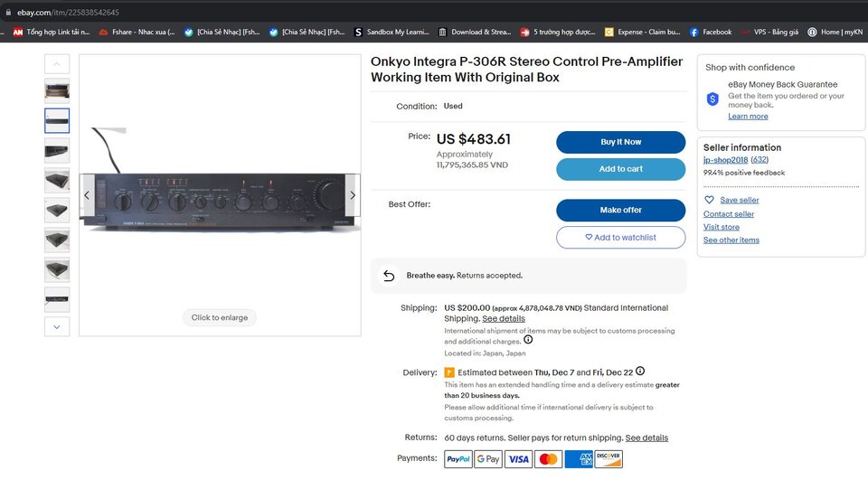Click the heart icon beside Save seller
Viewport: 868px width, 480px height.
(709, 200)
